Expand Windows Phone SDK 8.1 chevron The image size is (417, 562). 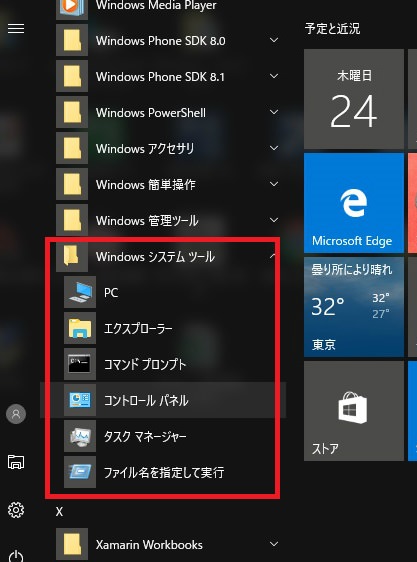(x=274, y=76)
